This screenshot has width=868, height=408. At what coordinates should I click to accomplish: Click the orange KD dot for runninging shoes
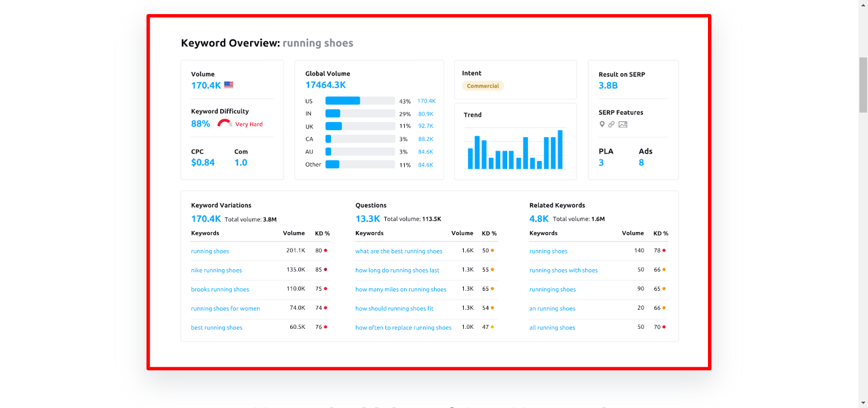coord(664,289)
